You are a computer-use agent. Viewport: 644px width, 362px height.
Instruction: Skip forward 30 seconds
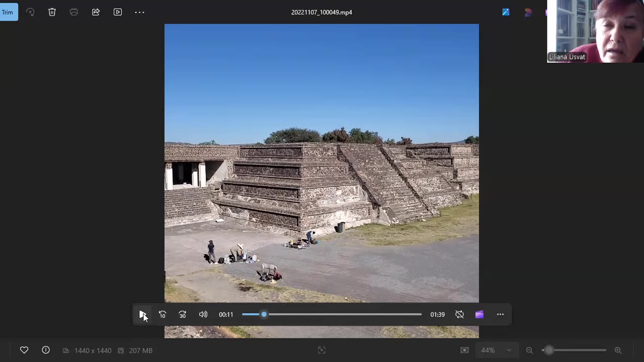(x=183, y=314)
